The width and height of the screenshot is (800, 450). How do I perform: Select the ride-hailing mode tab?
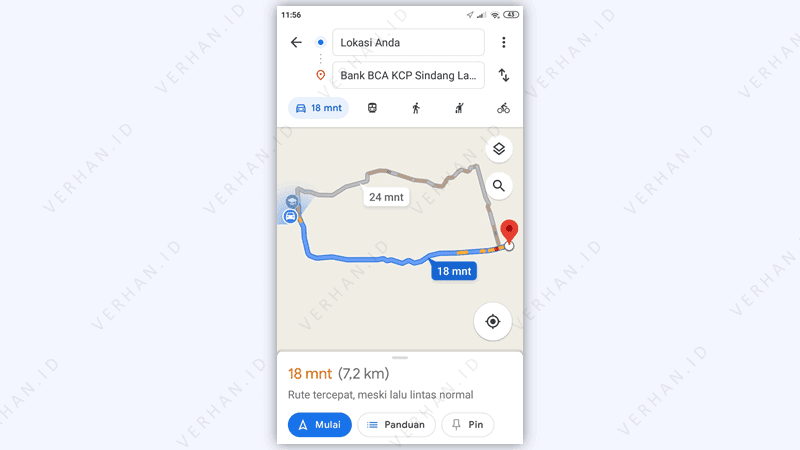coord(459,108)
